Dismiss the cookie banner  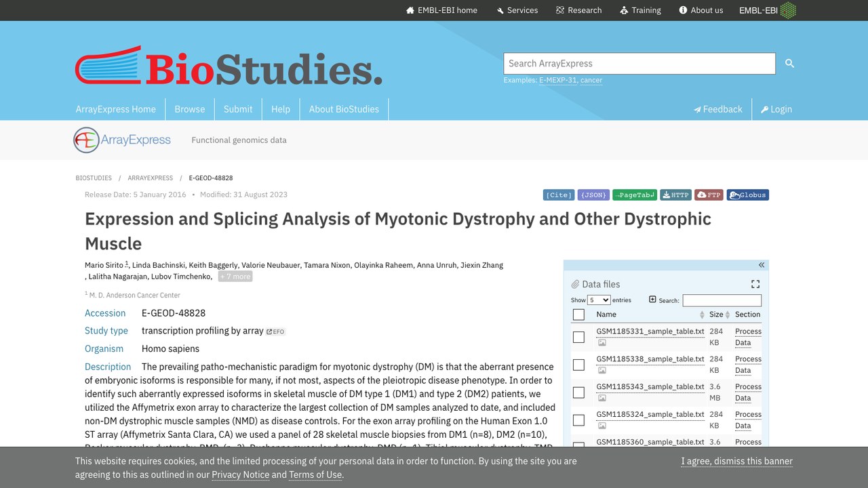[737, 461]
